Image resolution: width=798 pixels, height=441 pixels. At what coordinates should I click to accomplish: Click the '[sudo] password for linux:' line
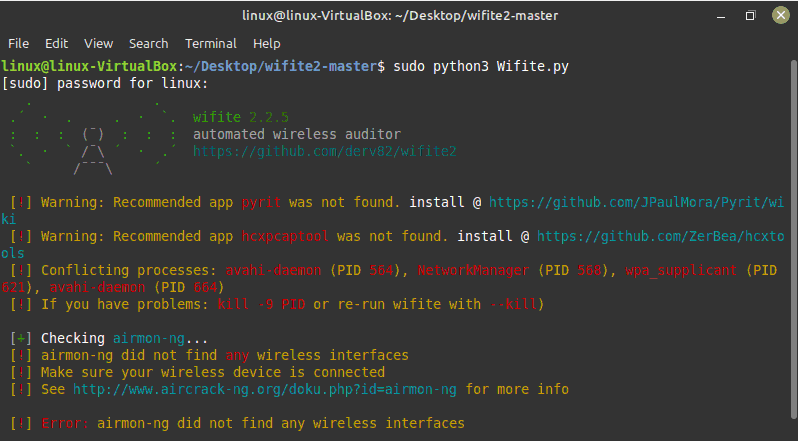point(105,83)
